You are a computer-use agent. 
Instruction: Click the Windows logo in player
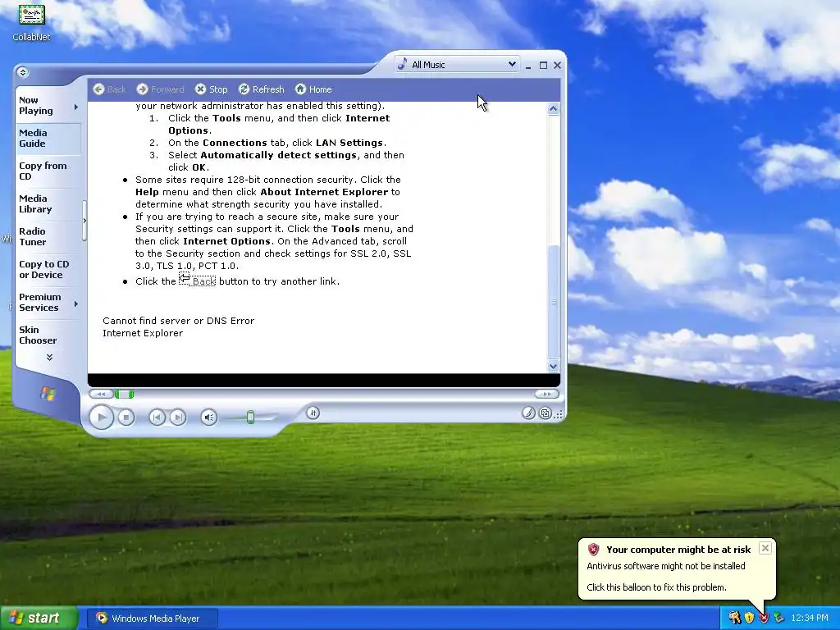tap(48, 394)
